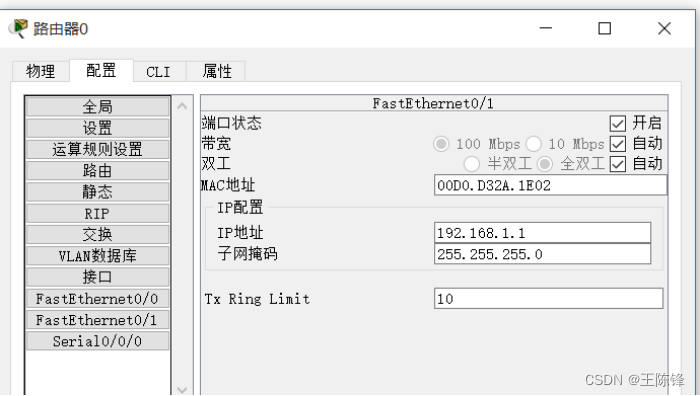700x396 pixels.
Task: Select the 10 Mbps radio button
Action: click(533, 144)
